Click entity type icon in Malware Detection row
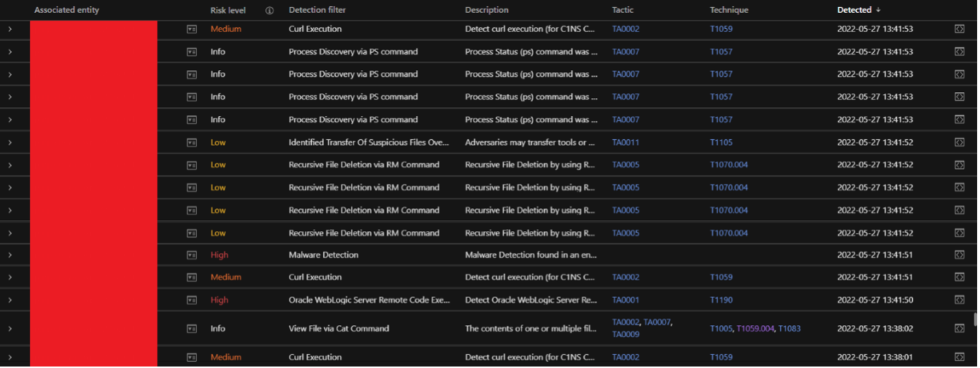 coord(192,255)
